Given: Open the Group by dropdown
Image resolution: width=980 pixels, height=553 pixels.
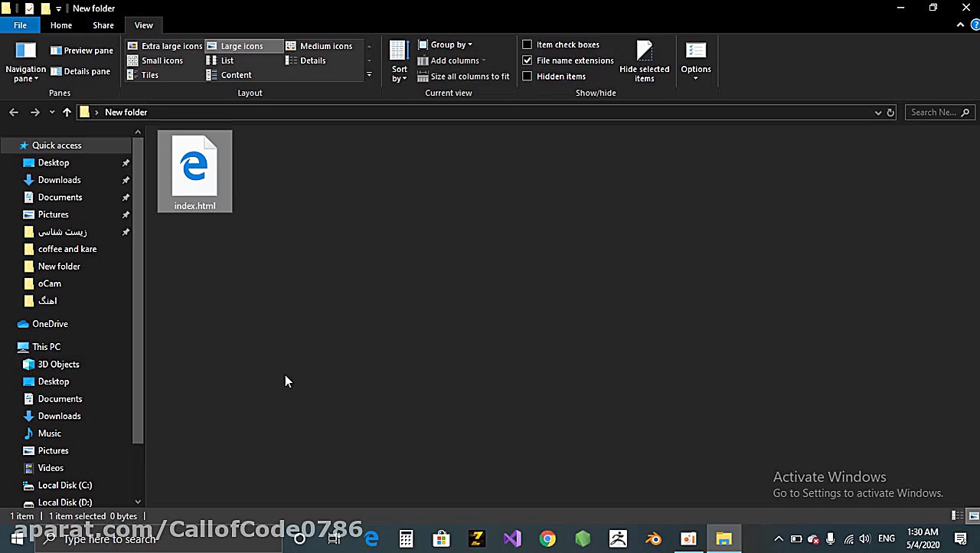Looking at the screenshot, I should pos(450,44).
